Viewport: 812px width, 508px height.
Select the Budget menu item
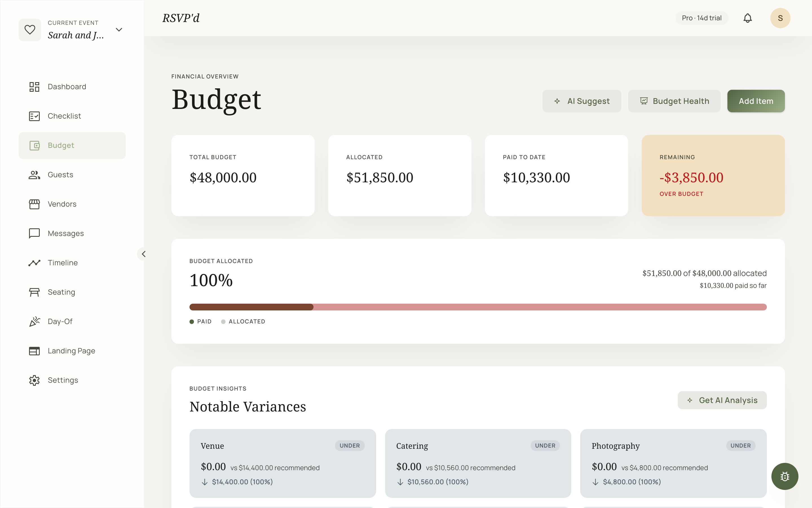pos(72,145)
